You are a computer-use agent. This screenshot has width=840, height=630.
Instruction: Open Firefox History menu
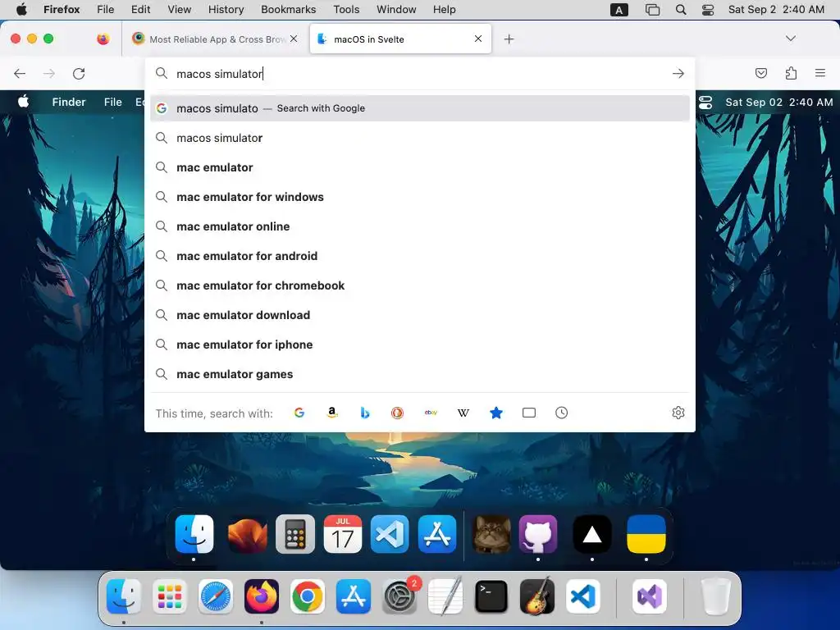[x=226, y=10]
